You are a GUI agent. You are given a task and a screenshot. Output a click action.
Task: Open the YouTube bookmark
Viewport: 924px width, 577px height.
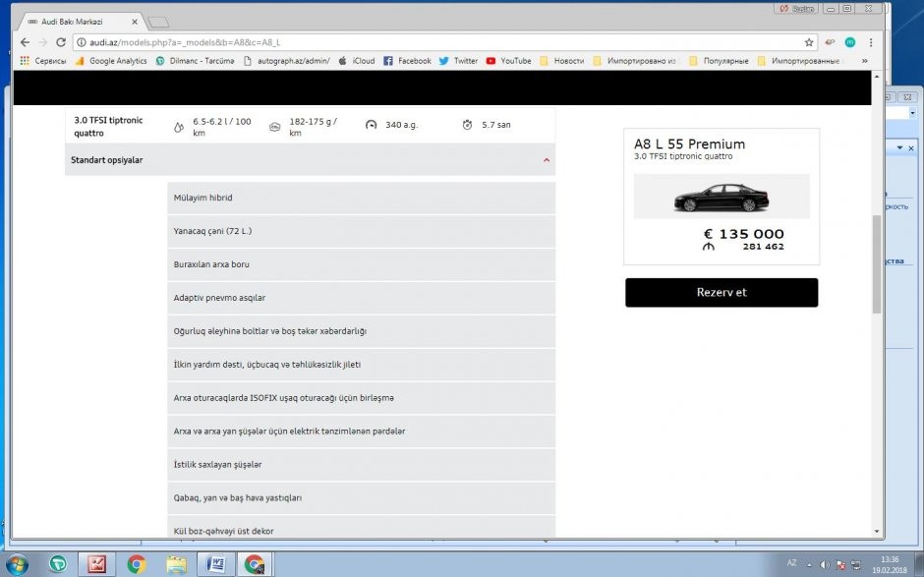[508, 61]
